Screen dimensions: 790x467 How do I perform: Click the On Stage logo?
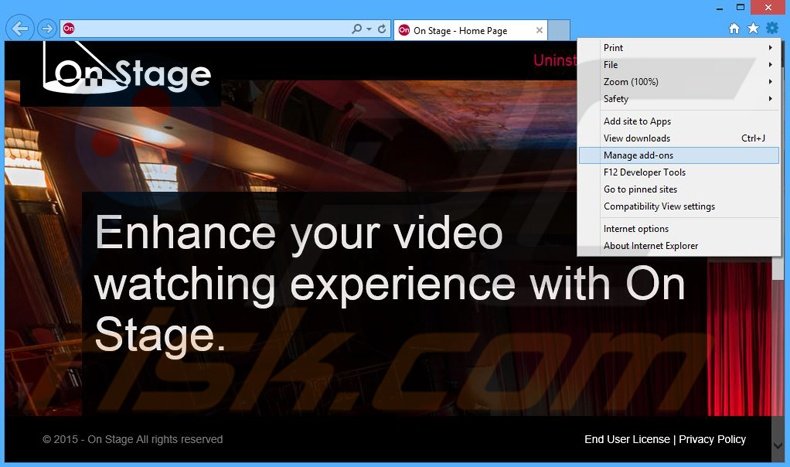click(126, 68)
